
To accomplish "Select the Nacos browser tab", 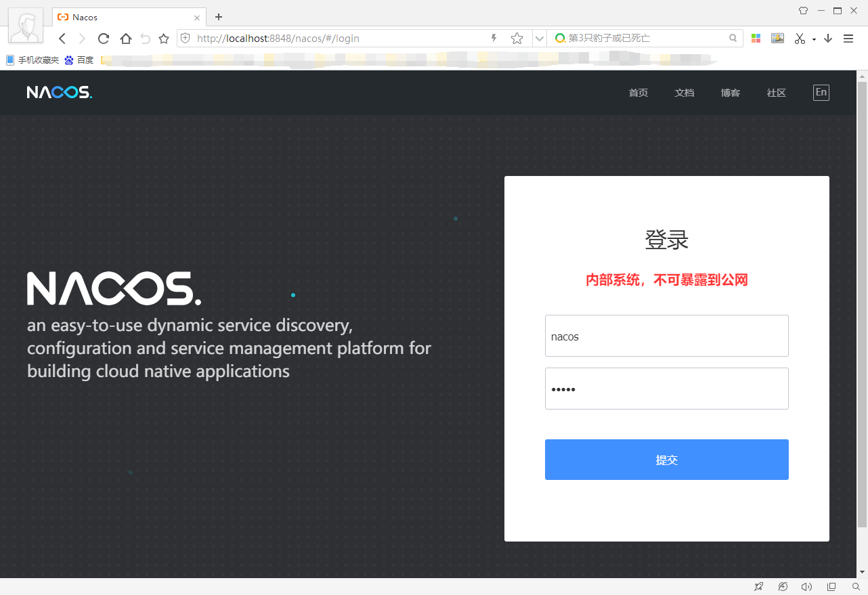I will point(129,17).
